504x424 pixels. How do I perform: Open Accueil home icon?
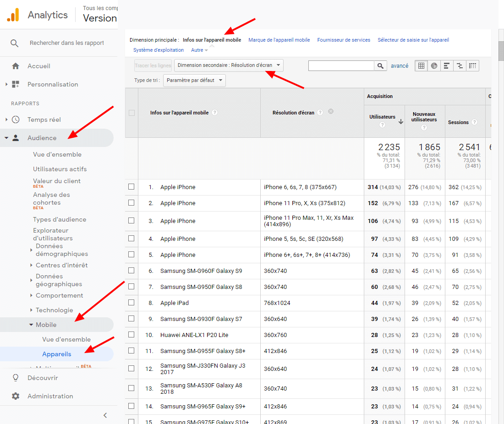(x=16, y=66)
